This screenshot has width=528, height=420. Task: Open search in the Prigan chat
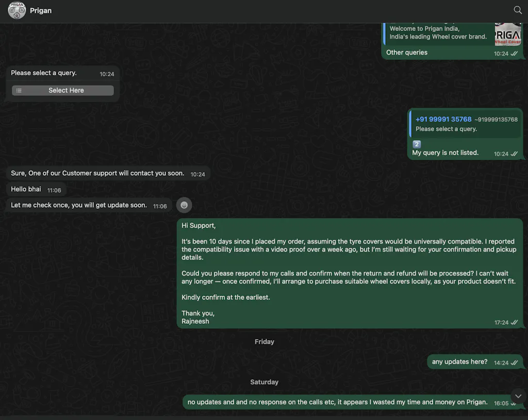[518, 10]
